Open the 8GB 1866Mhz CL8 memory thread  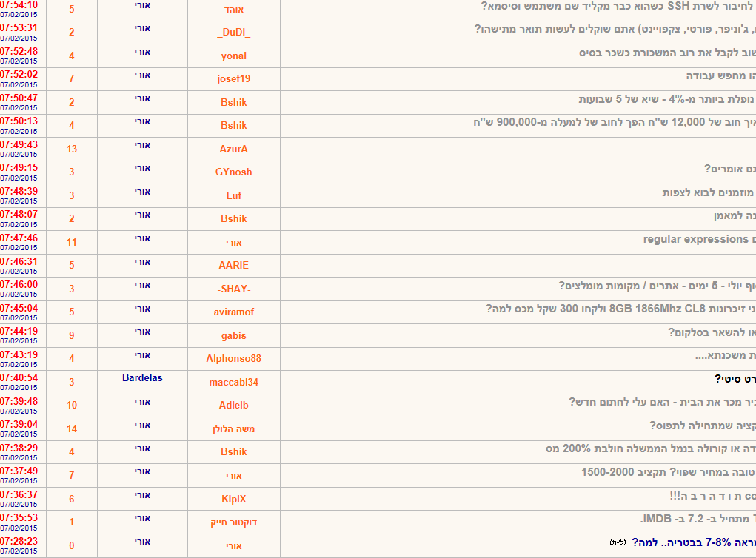pyautogui.click(x=620, y=309)
